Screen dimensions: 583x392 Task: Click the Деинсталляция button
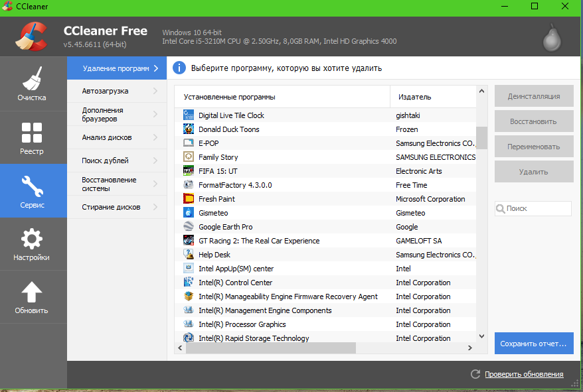point(534,96)
